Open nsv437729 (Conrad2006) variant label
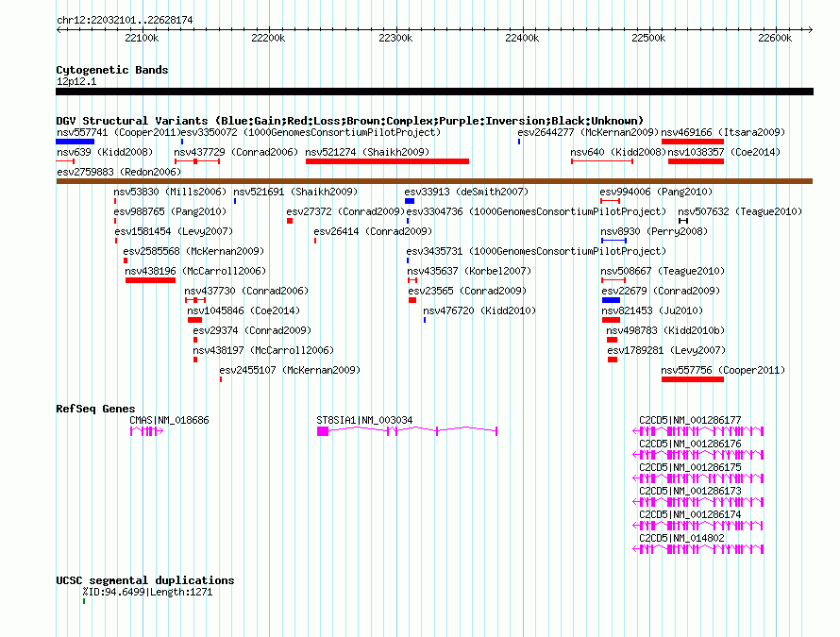The width and height of the screenshot is (840, 637). pyautogui.click(x=236, y=152)
